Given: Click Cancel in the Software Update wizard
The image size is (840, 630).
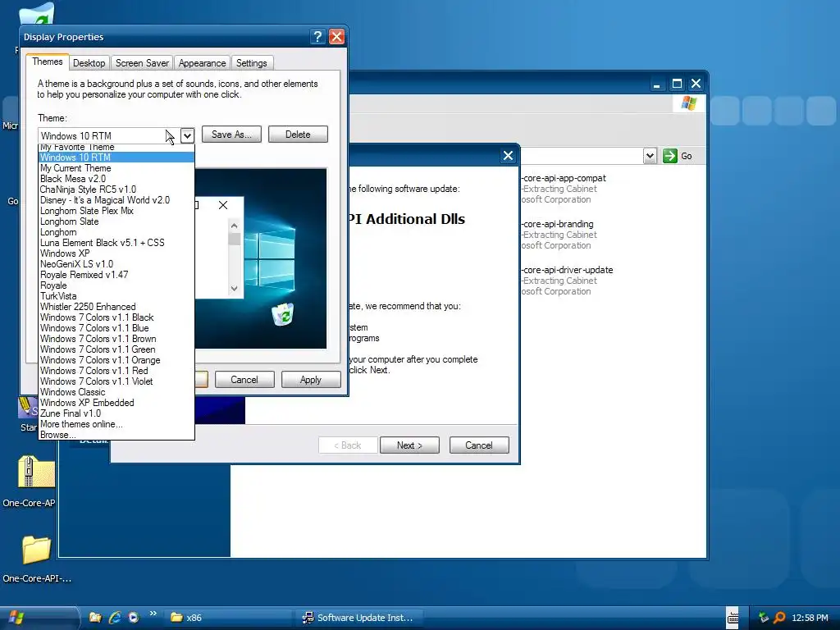Looking at the screenshot, I should point(479,445).
